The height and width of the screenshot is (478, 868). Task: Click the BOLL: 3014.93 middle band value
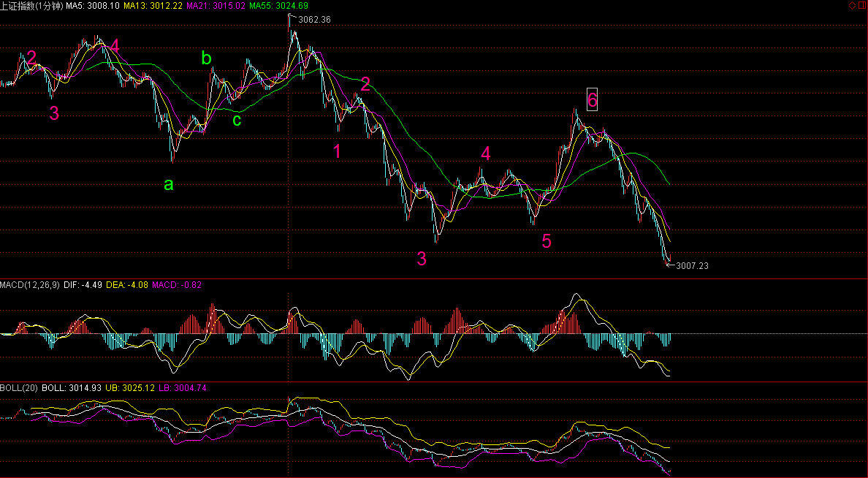point(72,388)
